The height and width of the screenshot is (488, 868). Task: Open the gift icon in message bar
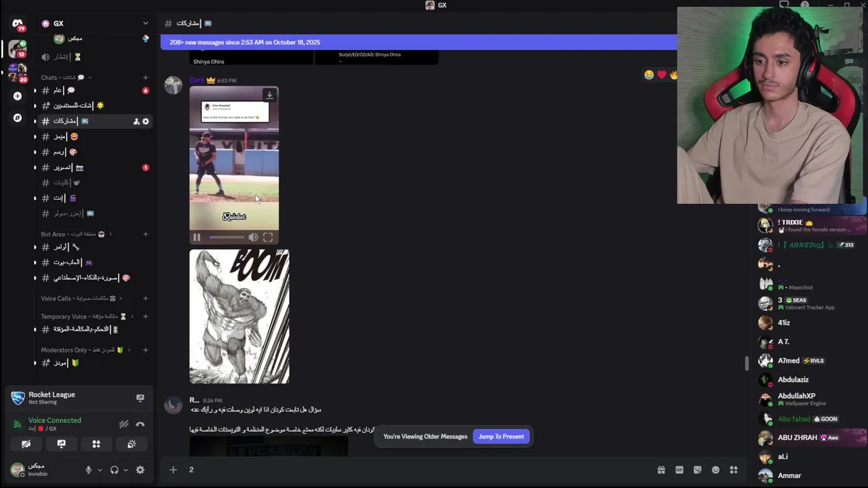pos(661,470)
